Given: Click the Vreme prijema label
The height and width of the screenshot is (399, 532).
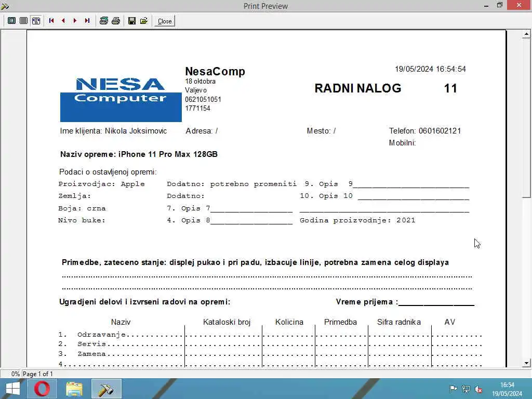Looking at the screenshot, I should [367, 302].
